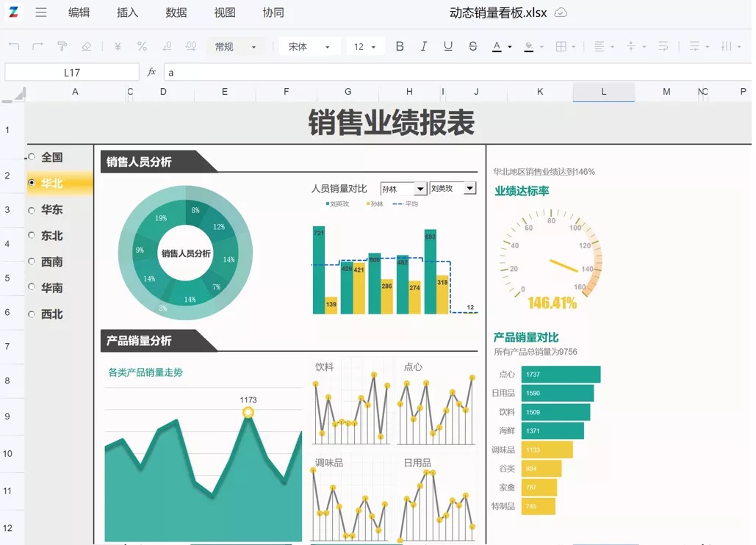
Task: Click the 721 bar in comparison chart
Action: coord(319,270)
